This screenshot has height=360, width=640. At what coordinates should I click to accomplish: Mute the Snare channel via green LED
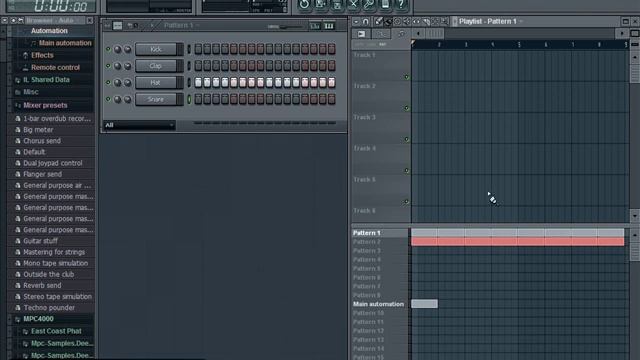(108, 99)
